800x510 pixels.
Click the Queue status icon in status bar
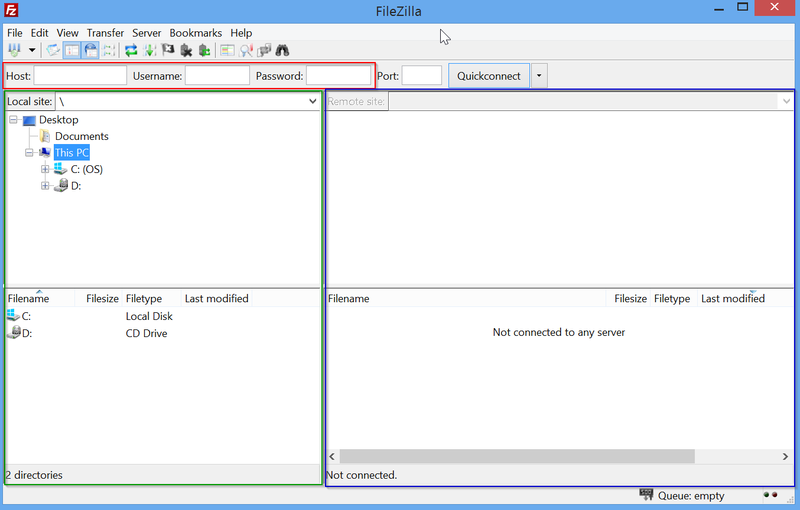(x=646, y=495)
